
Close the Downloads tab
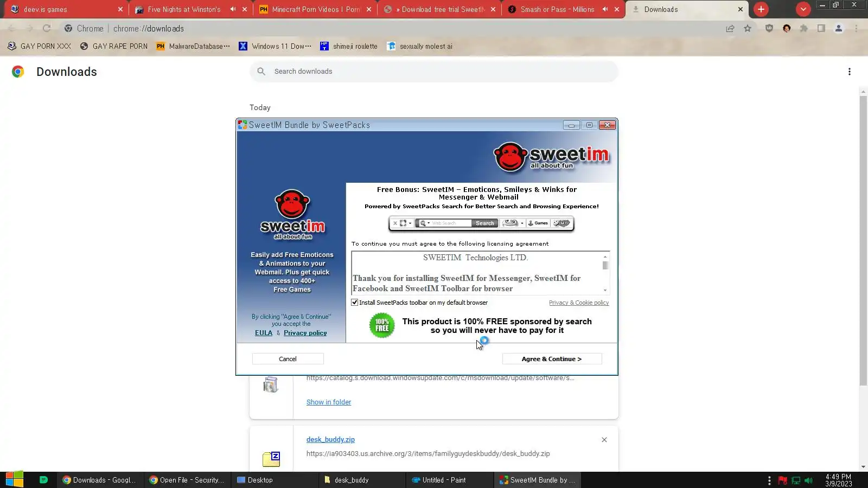tap(741, 9)
